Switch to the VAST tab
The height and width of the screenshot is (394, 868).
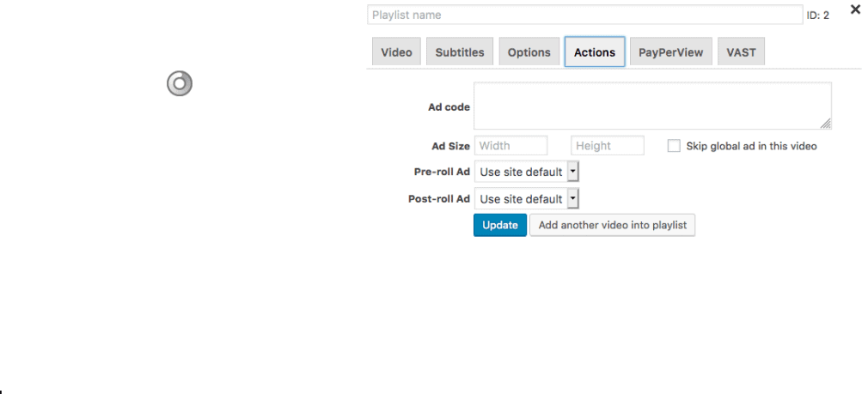pyautogui.click(x=741, y=52)
